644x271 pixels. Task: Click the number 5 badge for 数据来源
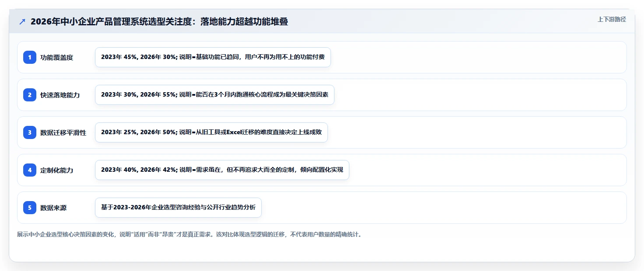(30, 208)
